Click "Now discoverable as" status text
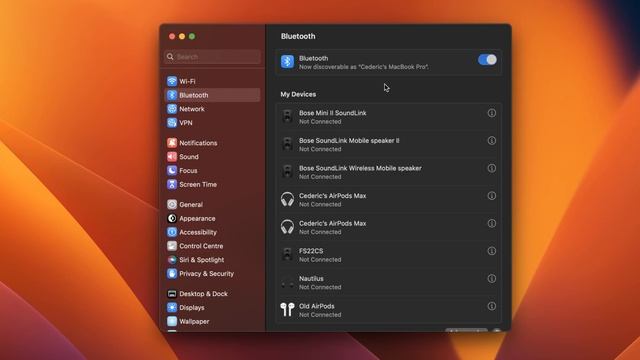 (x=364, y=67)
